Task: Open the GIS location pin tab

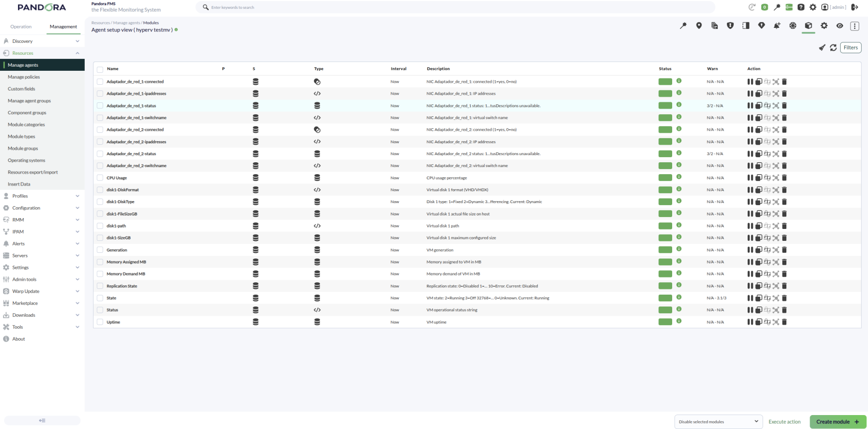Action: click(x=699, y=26)
